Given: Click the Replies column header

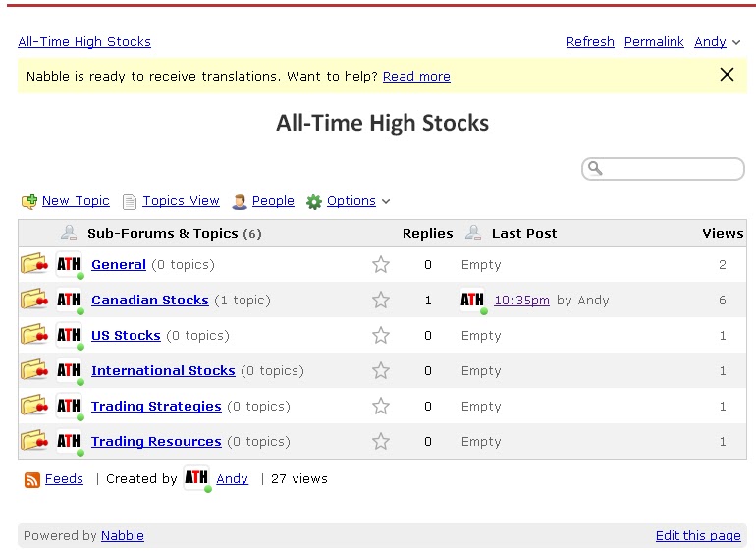Looking at the screenshot, I should click(x=428, y=233).
